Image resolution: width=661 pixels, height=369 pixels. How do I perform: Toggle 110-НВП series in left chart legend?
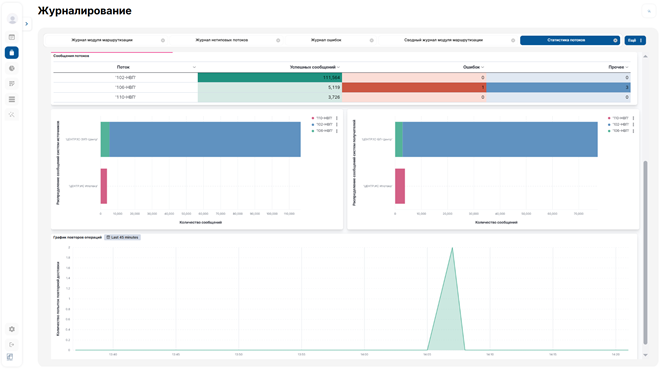[x=324, y=118]
